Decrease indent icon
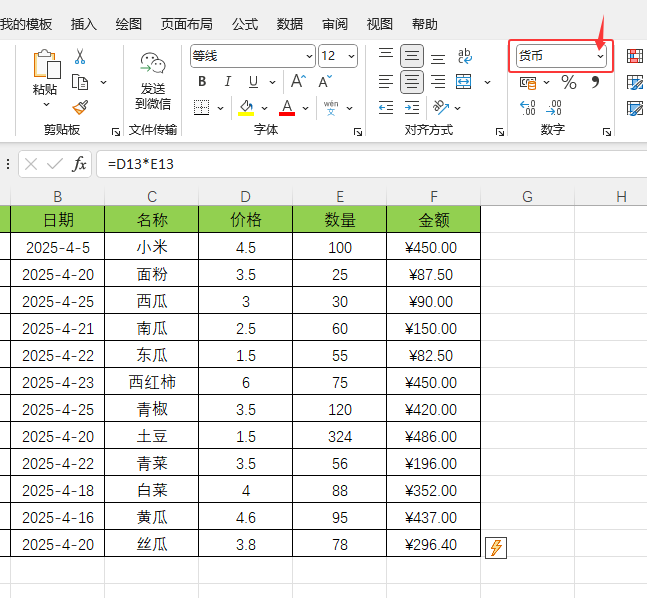 click(386, 108)
